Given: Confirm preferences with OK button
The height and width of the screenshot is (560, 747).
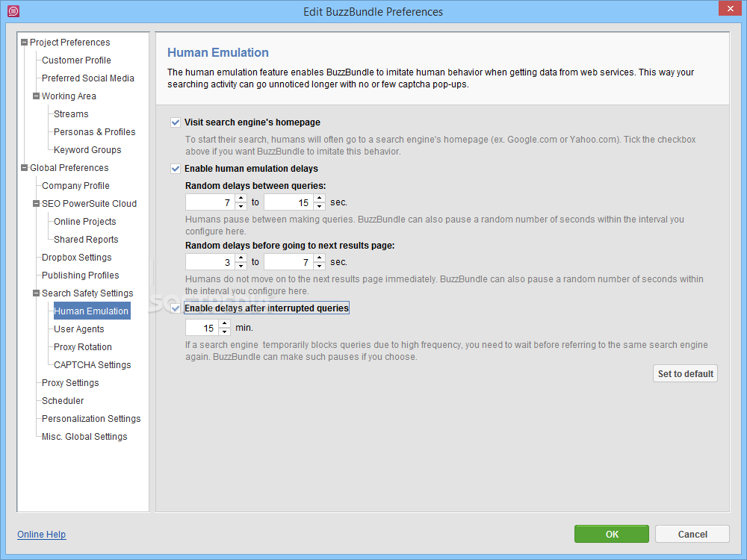Looking at the screenshot, I should point(612,535).
